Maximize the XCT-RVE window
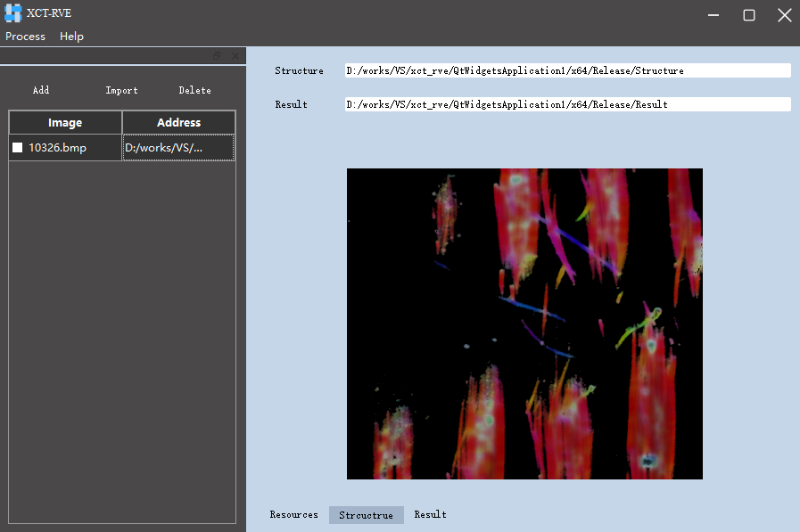The height and width of the screenshot is (532, 800). point(749,14)
